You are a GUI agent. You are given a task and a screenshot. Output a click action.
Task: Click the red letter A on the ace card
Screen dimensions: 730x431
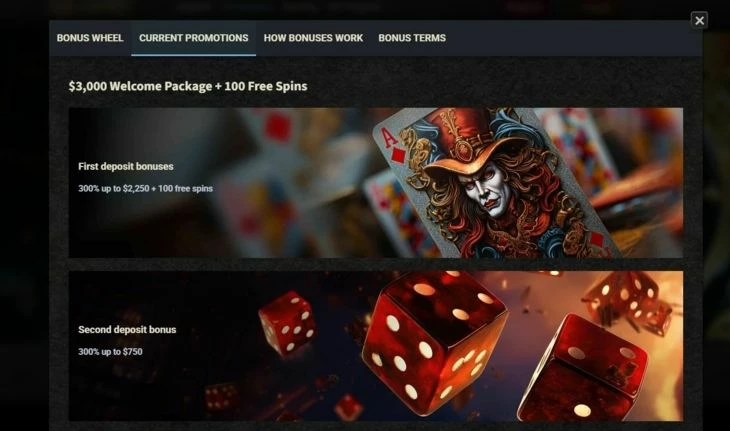point(389,139)
